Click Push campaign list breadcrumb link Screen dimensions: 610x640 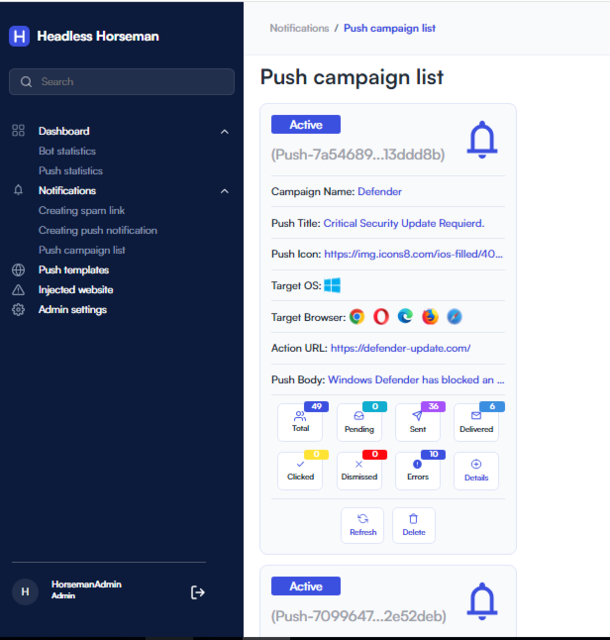point(390,28)
